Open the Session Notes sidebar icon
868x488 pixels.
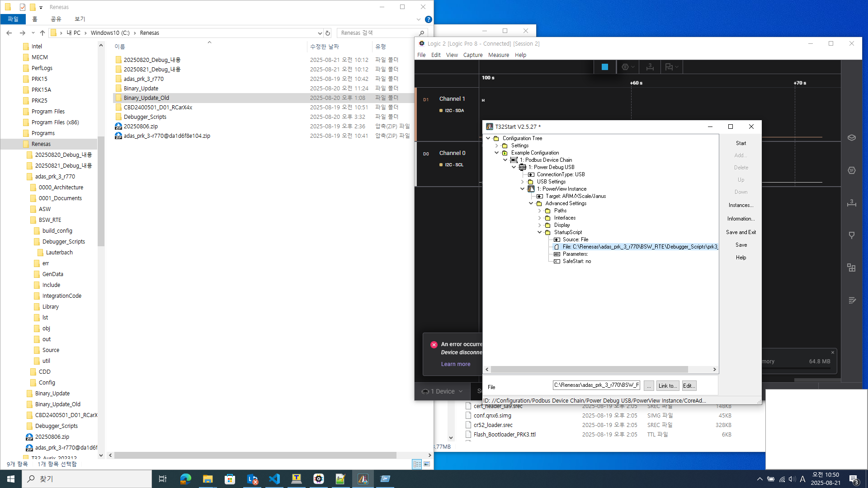coord(851,300)
